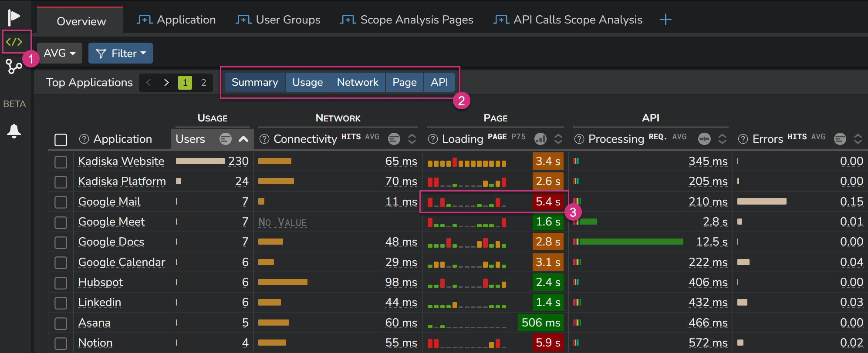Check the Google Mail row checkbox
Screen dimensions: 868x353
61,202
